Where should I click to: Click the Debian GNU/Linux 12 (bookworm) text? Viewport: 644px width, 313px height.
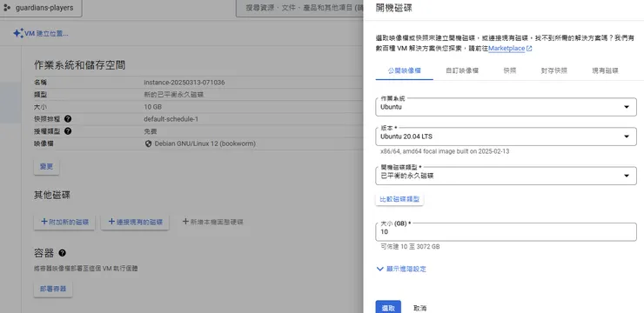tap(205, 144)
